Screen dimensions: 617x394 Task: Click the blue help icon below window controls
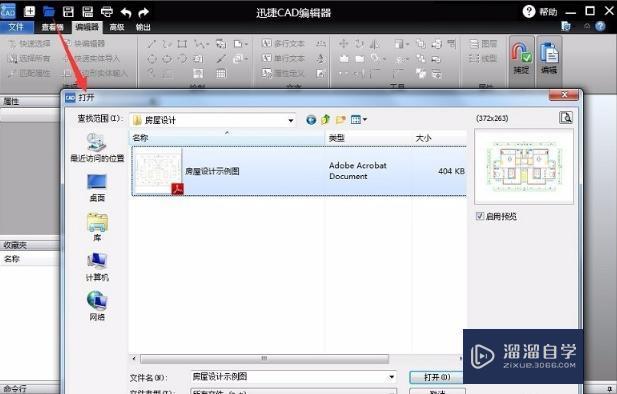[x=600, y=26]
